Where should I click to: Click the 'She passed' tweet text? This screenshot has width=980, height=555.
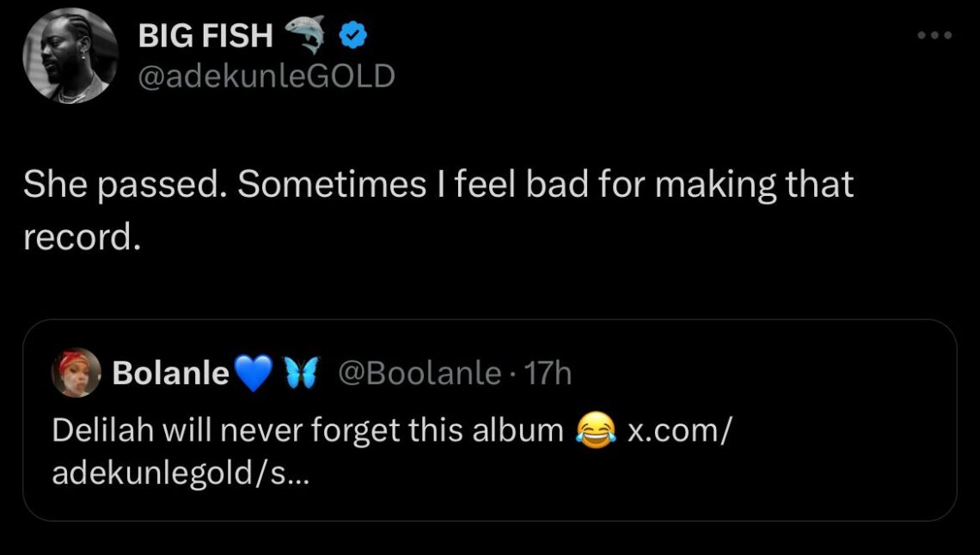(438, 210)
